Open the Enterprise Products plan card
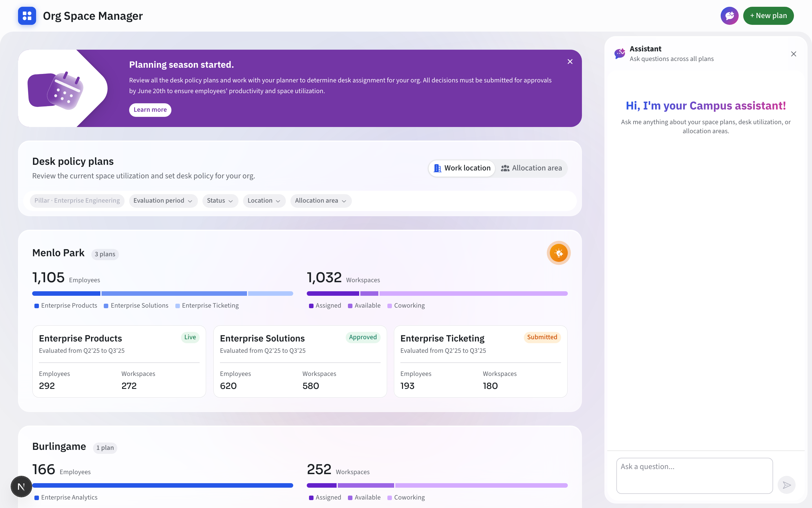Viewport: 812px width, 508px height. (x=119, y=362)
